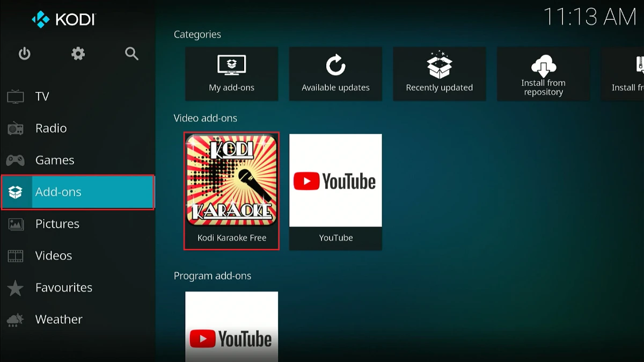Open Favourites from sidebar

(77, 287)
